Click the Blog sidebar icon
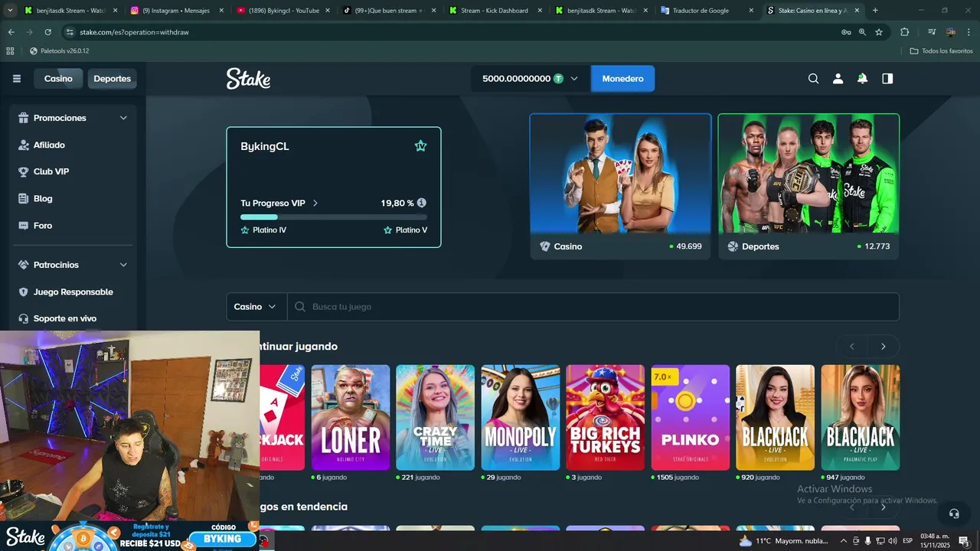 (x=23, y=198)
